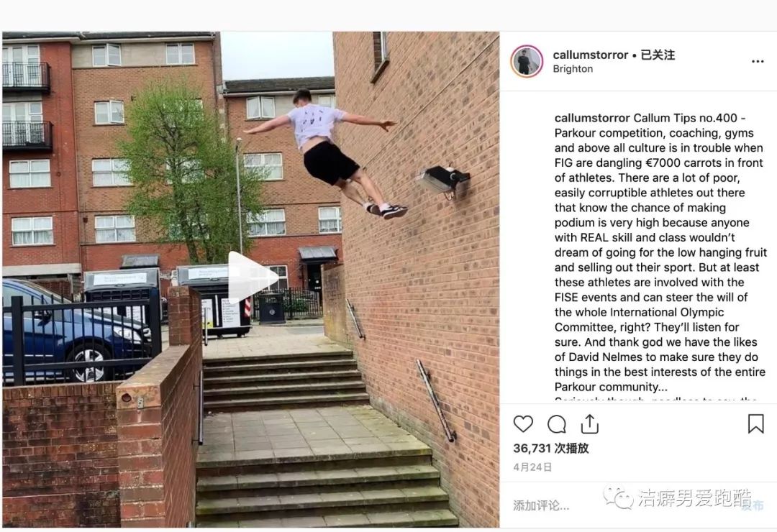Open comments via speech bubble icon
Image resolution: width=777 pixels, height=532 pixels.
pos(556,424)
